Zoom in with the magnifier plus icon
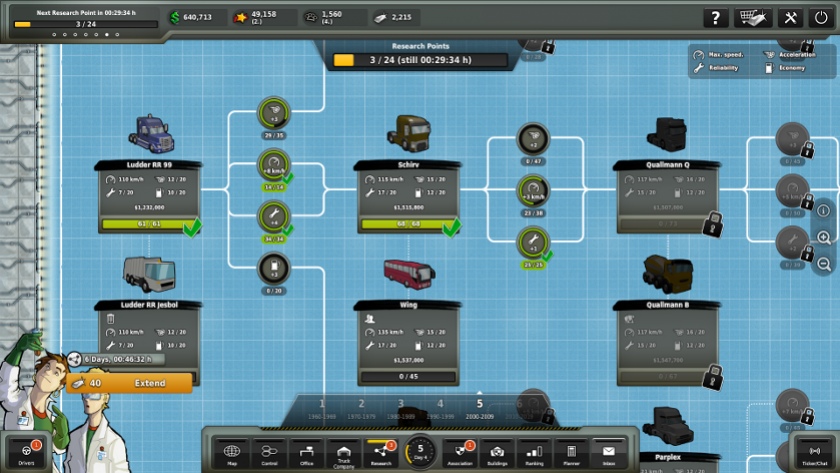This screenshot has width=840, height=473. pyautogui.click(x=824, y=237)
